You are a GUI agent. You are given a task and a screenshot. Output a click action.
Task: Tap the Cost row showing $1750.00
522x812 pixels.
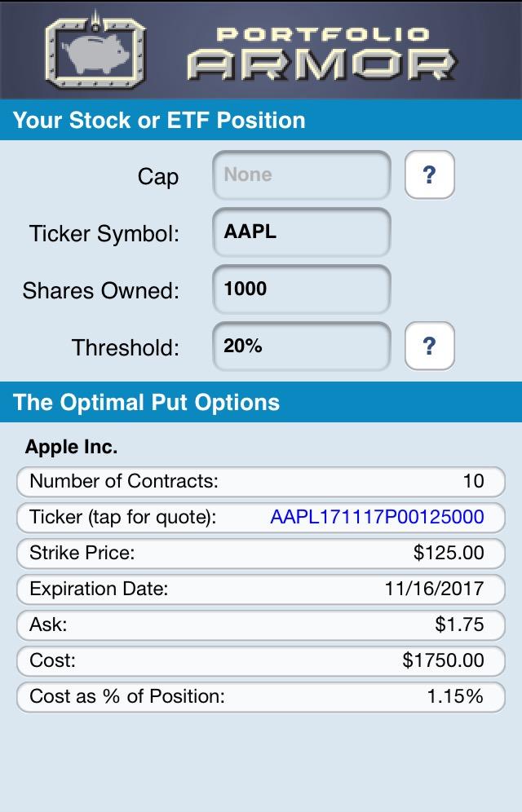click(261, 661)
